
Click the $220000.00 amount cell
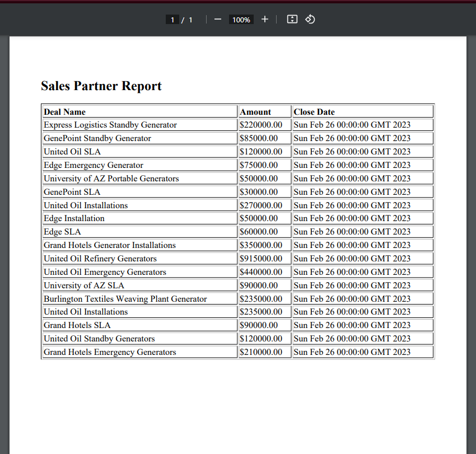265,125
